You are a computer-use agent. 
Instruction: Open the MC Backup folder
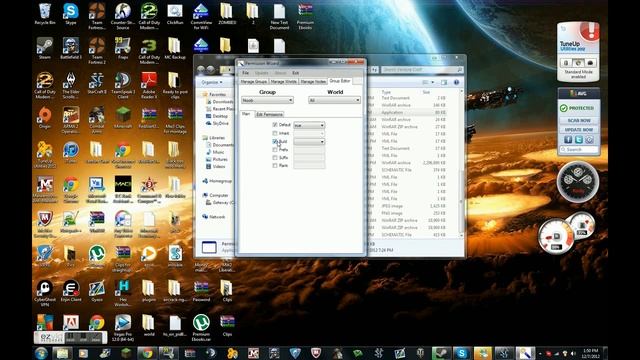click(x=175, y=48)
